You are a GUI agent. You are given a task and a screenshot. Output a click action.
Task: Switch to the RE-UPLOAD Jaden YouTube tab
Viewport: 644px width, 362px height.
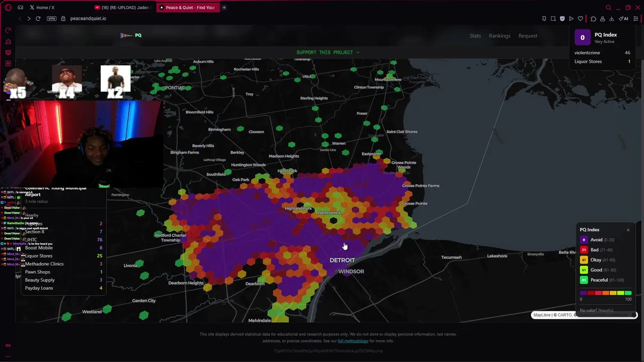tap(122, 8)
